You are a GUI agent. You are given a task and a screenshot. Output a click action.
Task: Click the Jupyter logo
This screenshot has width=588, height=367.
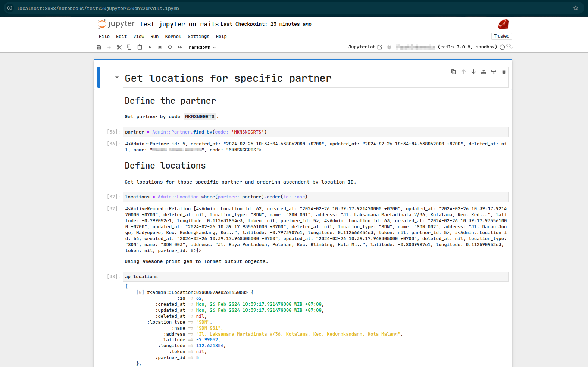[116, 24]
